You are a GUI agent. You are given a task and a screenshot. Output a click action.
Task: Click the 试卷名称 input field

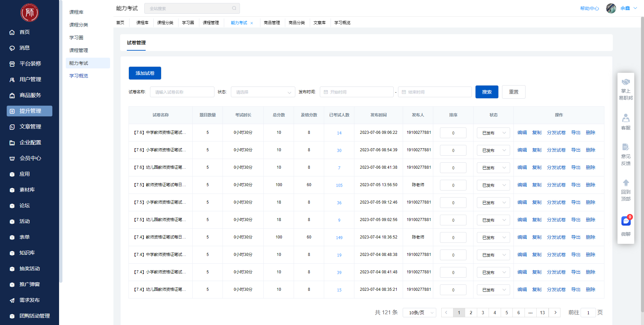click(182, 92)
